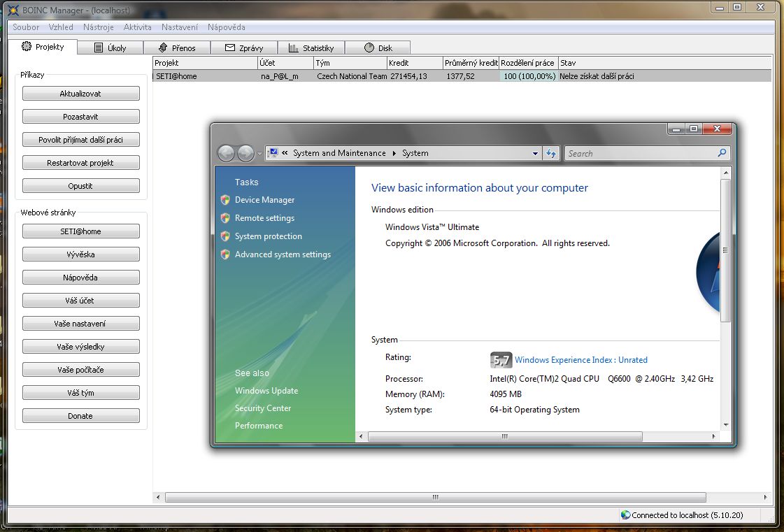This screenshot has height=532, width=784.
Task: Open Device Manager from Tasks
Action: point(264,199)
